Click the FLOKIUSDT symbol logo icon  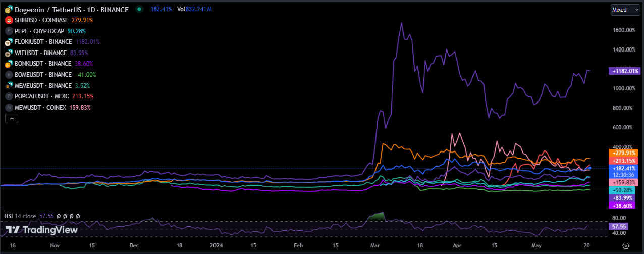coord(9,42)
